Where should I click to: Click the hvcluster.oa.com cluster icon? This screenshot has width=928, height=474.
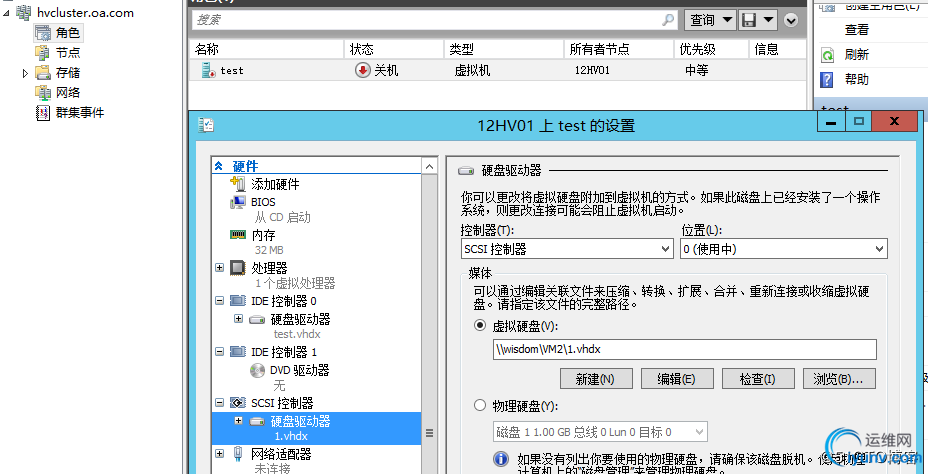(x=24, y=12)
